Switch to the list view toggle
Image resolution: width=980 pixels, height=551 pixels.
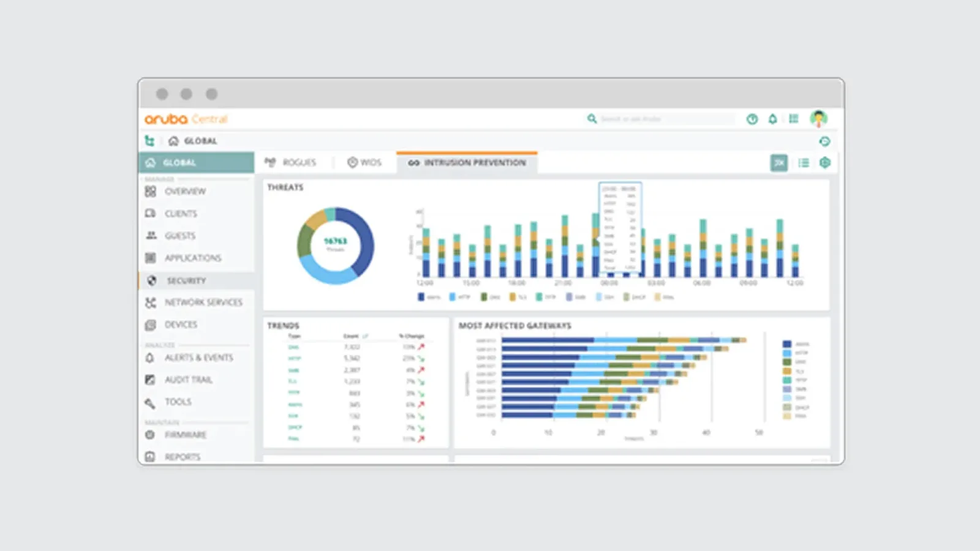(804, 163)
